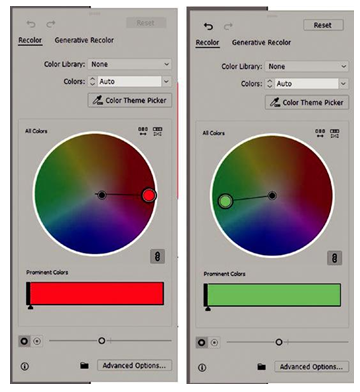Click the link harmony colors icon beside green wheel
Screen dimensions: 360x392
(x=335, y=258)
